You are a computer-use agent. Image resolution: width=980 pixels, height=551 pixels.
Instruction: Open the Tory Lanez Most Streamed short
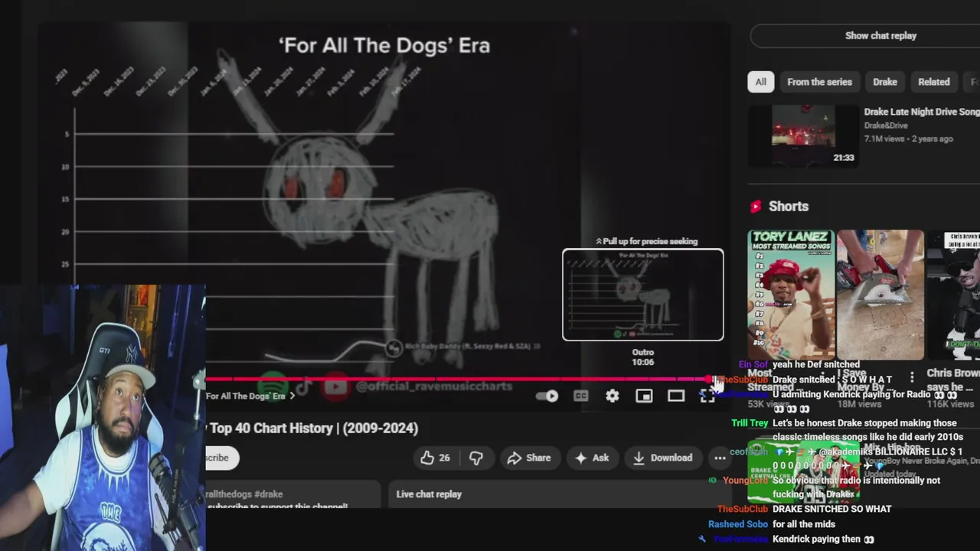(x=790, y=295)
